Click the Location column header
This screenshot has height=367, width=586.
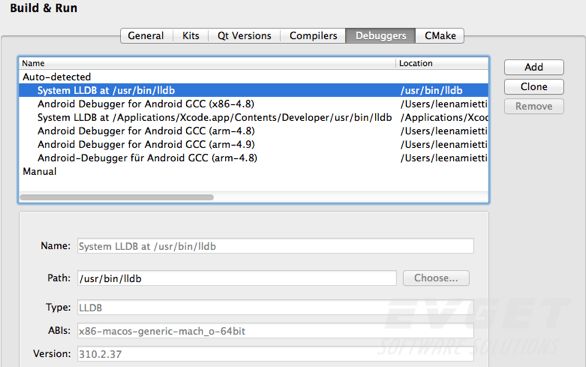442,63
